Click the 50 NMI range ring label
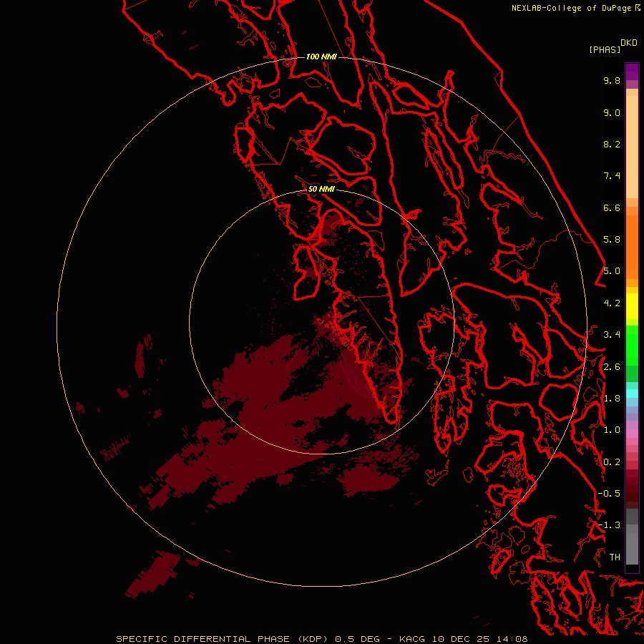 click(x=321, y=189)
